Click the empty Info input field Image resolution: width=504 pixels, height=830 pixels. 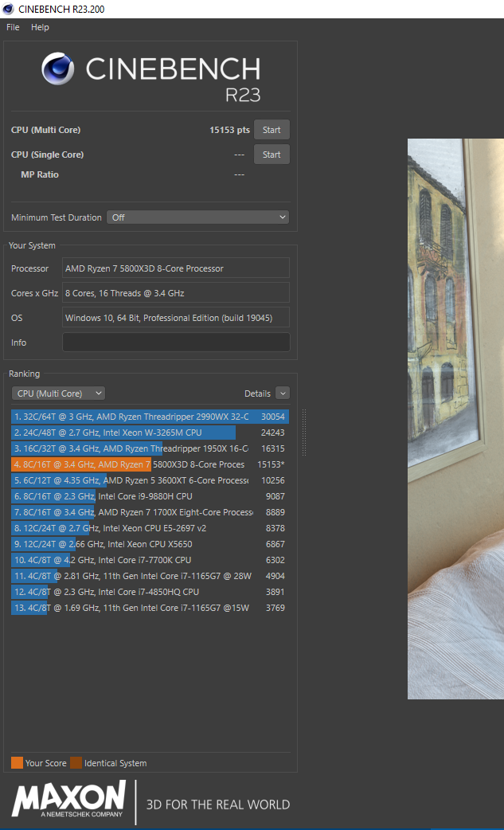[176, 343]
